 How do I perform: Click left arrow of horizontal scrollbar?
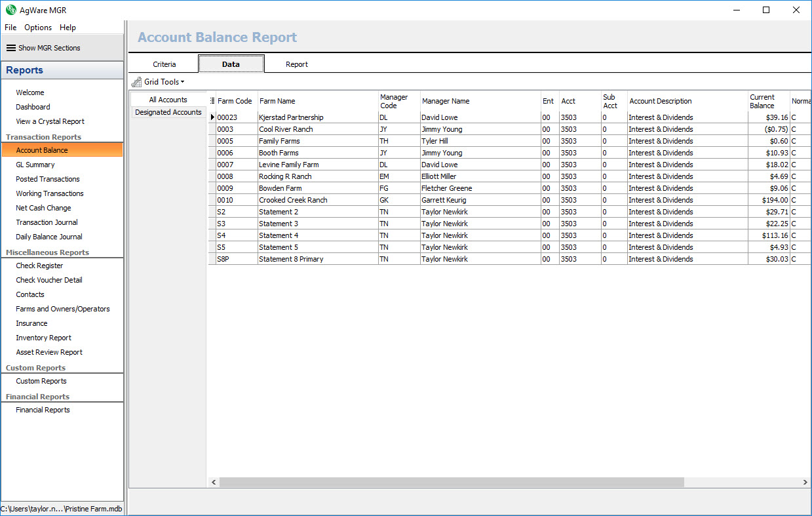tap(213, 482)
